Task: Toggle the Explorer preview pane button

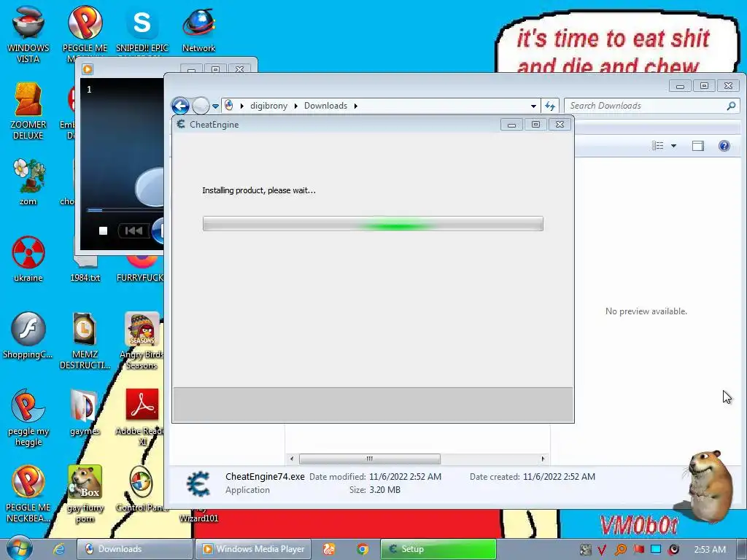Action: pos(698,146)
